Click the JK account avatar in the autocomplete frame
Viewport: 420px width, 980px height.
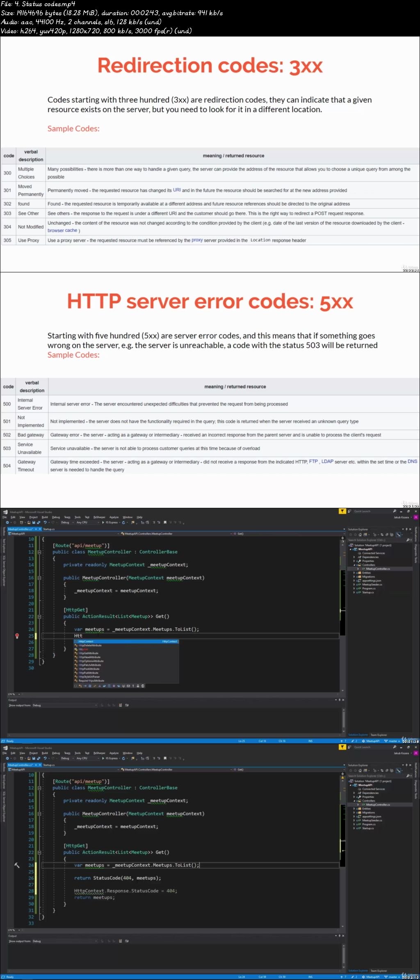[x=416, y=517]
